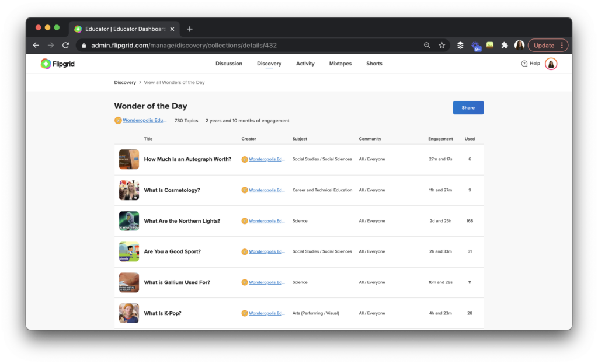
Task: Click the zoom magnifier icon in address bar
Action: click(427, 45)
